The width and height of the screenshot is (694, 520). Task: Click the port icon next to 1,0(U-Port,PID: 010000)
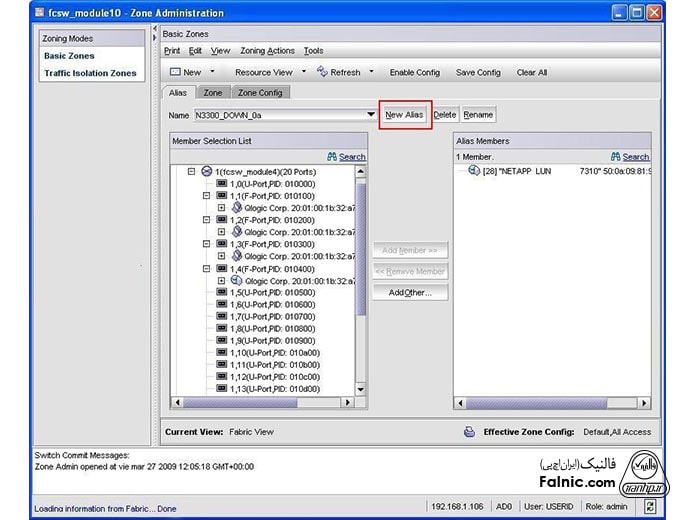click(221, 184)
